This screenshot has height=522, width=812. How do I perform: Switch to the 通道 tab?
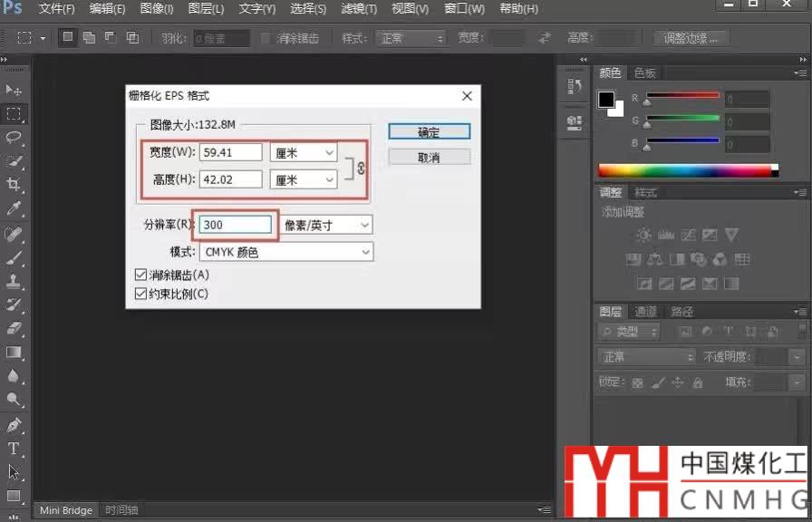[645, 311]
